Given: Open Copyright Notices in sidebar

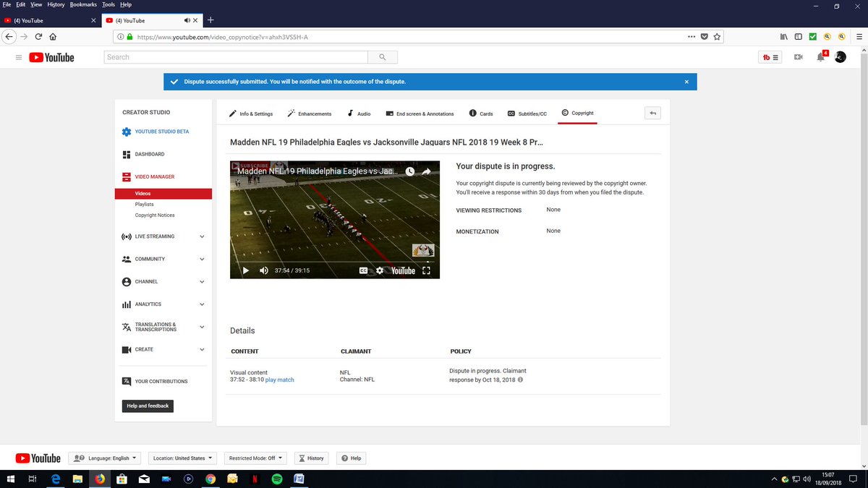Looking at the screenshot, I should tap(155, 215).
